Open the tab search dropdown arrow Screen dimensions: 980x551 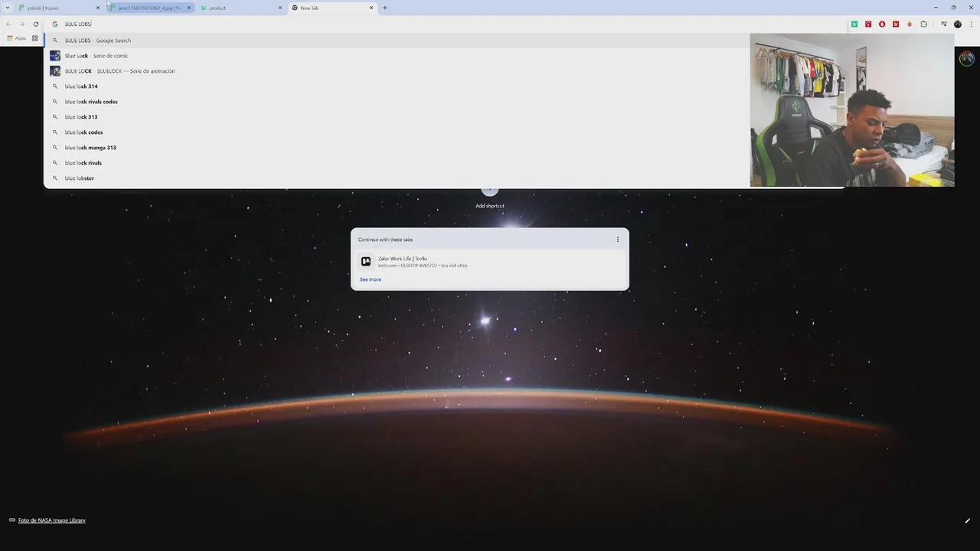(x=8, y=8)
